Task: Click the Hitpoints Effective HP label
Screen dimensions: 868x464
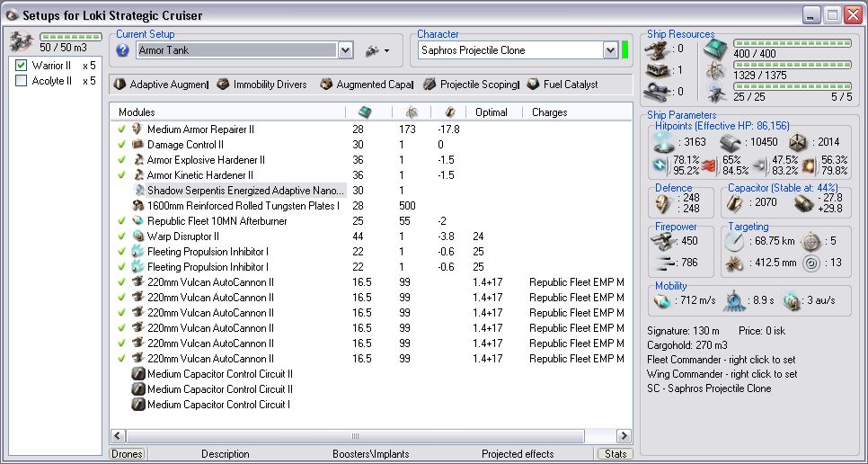Action: (x=722, y=126)
